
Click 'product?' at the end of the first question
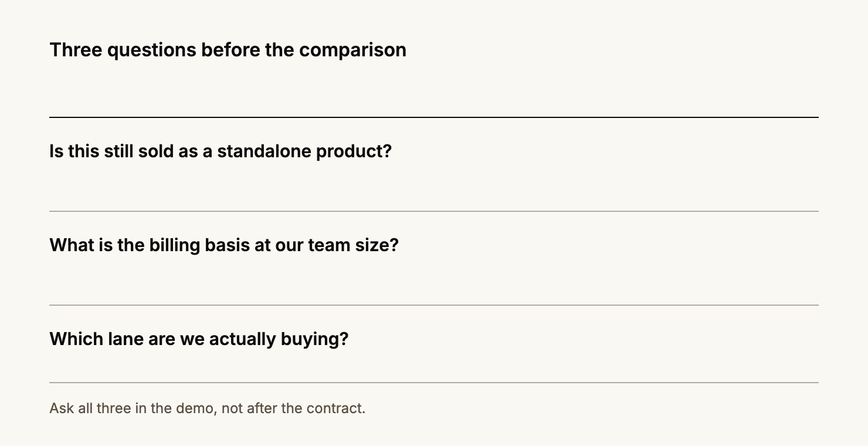[x=354, y=152]
